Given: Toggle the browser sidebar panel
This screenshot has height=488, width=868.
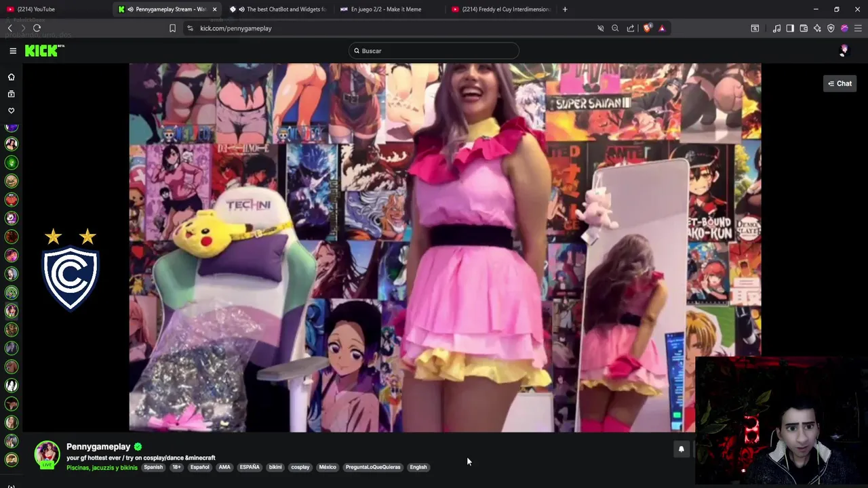Looking at the screenshot, I should point(790,28).
